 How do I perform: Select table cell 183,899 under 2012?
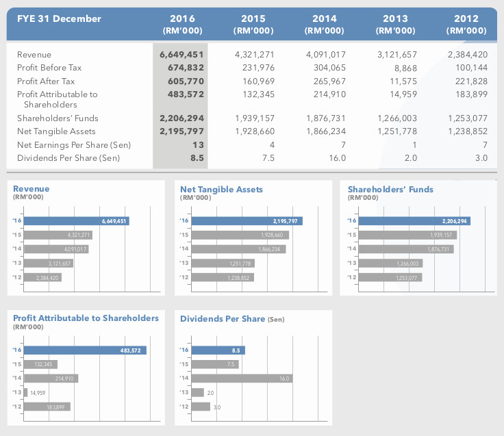[x=472, y=94]
